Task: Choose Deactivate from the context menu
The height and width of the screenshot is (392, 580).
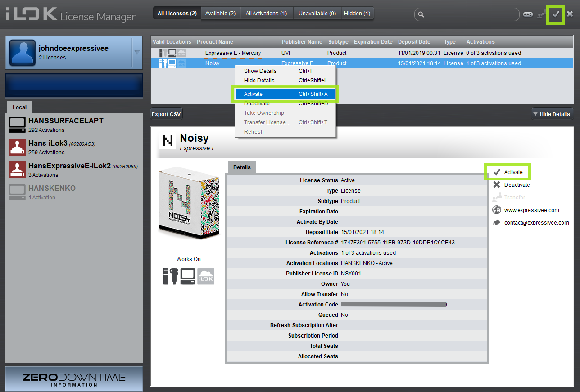Action: pyautogui.click(x=285, y=104)
